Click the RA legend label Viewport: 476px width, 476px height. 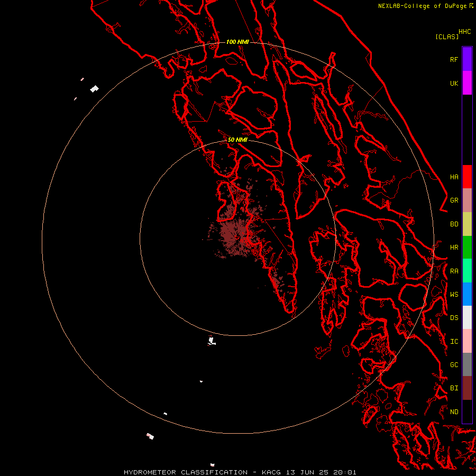pyautogui.click(x=454, y=271)
